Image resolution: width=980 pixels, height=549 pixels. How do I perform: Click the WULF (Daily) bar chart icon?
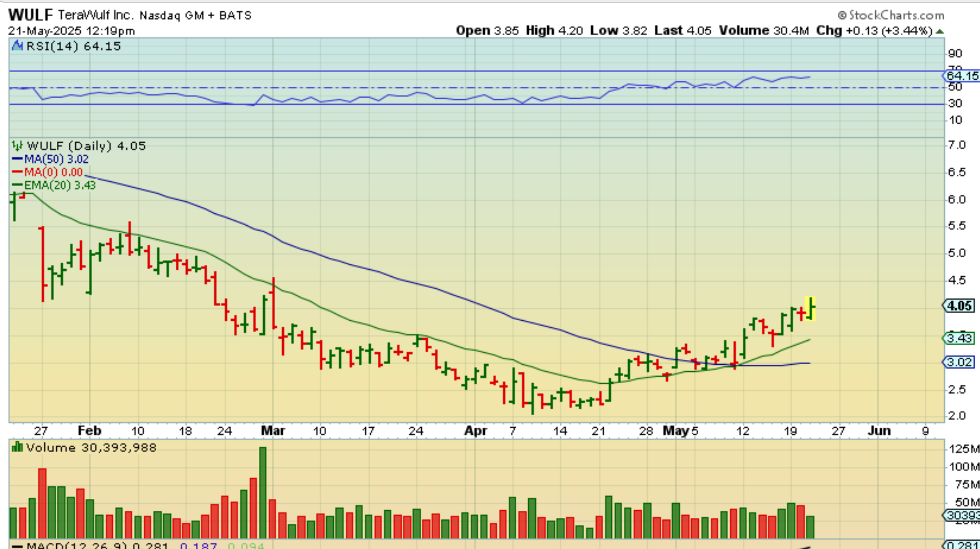(18, 146)
